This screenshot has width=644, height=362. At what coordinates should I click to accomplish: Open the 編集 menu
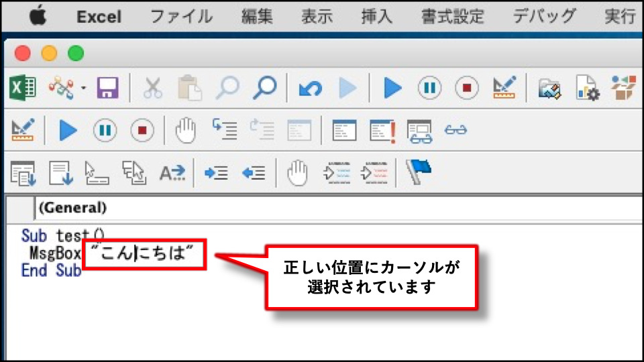(257, 17)
